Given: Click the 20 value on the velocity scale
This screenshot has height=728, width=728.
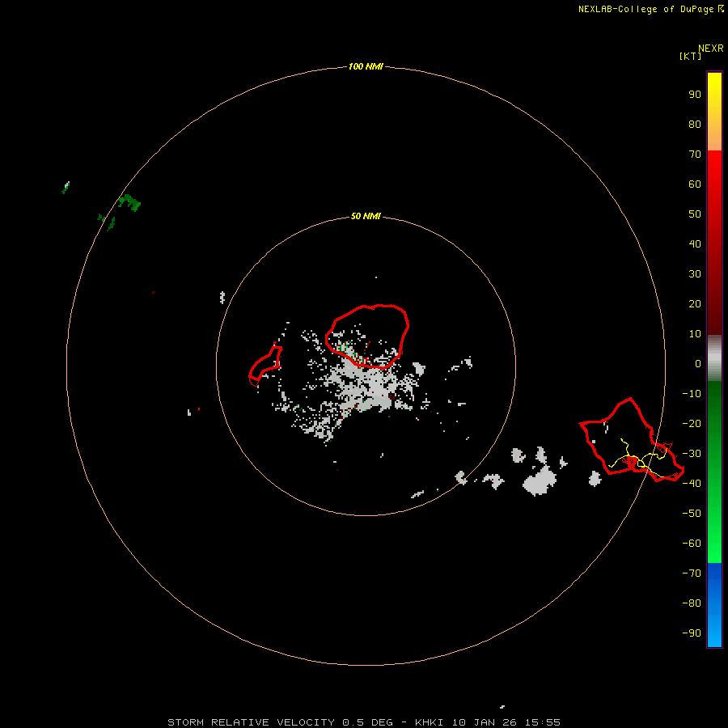Looking at the screenshot, I should pos(695,304).
